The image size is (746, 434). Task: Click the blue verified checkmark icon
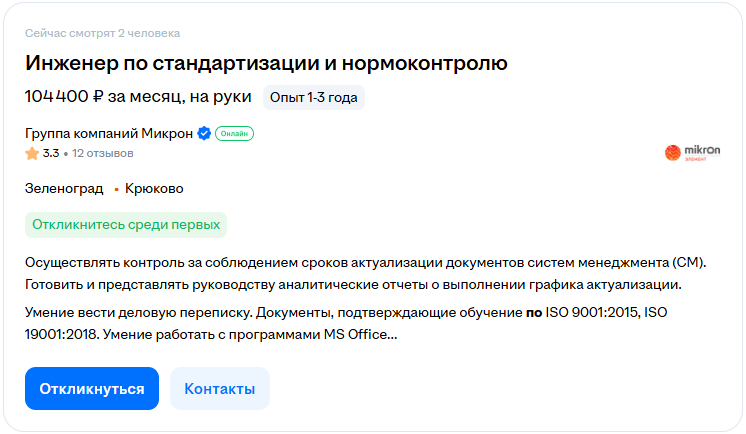pyautogui.click(x=204, y=133)
